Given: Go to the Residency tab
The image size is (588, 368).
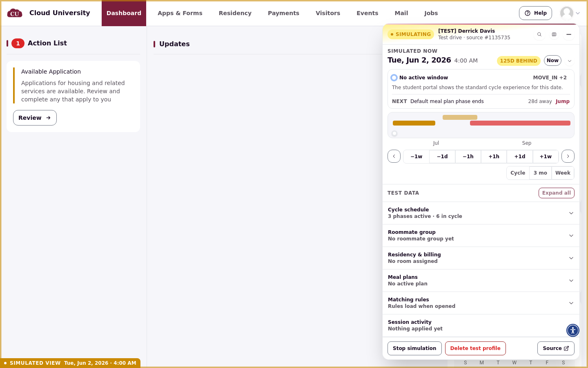Looking at the screenshot, I should (x=235, y=13).
